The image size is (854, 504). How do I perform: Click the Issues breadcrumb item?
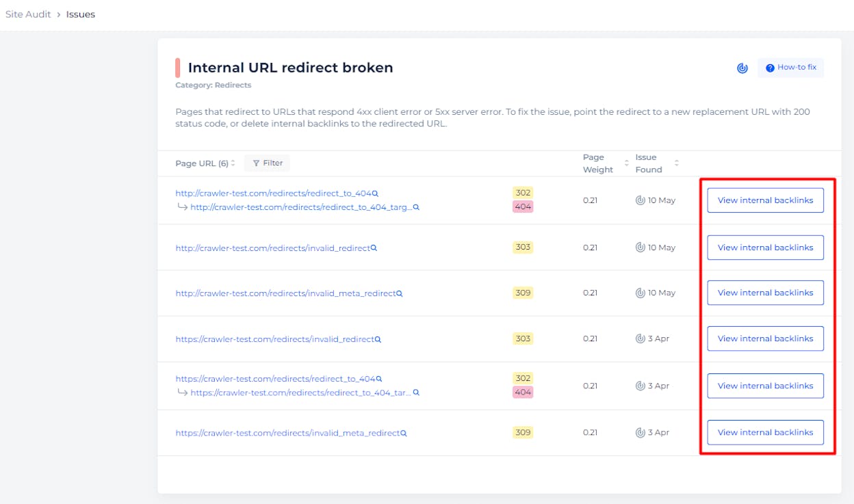[81, 14]
